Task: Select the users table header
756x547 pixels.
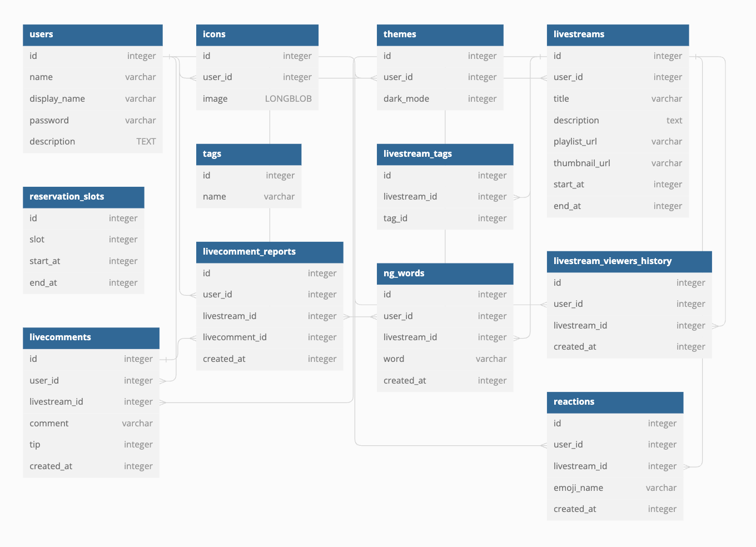Action: [93, 34]
